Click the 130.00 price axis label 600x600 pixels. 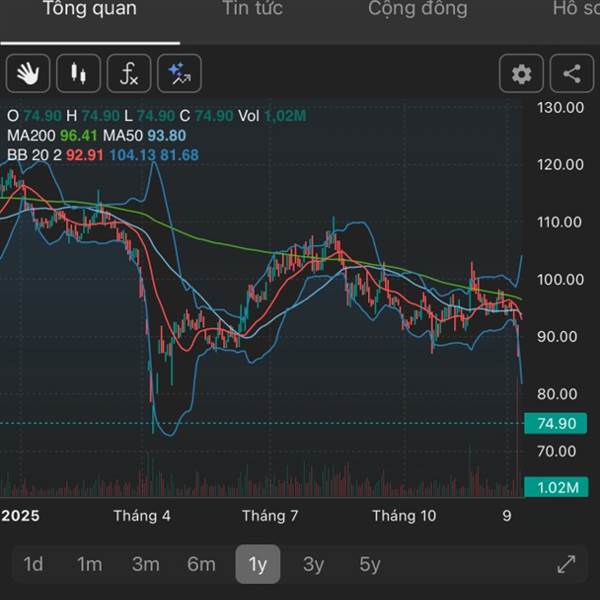(x=560, y=108)
